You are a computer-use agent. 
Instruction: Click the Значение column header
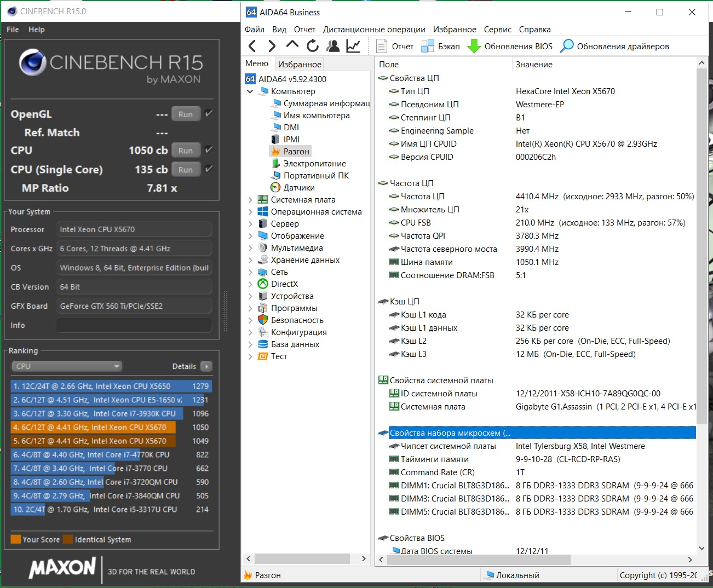(x=604, y=65)
